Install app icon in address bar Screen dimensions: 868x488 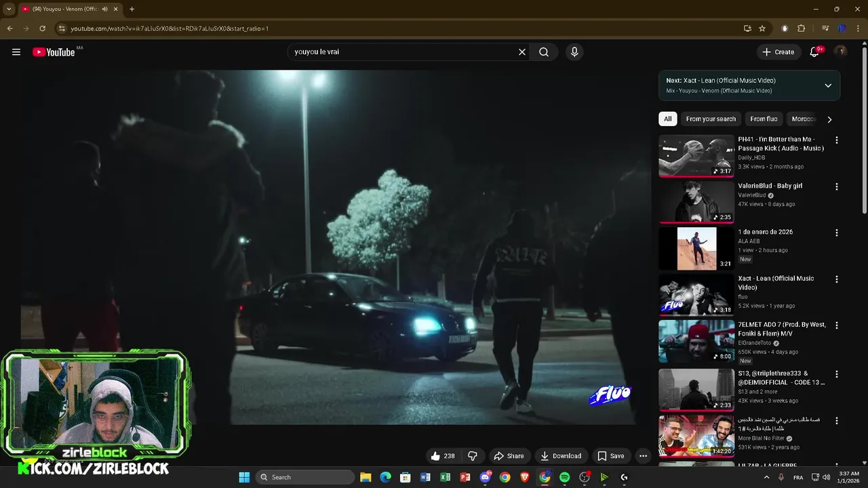pos(747,28)
